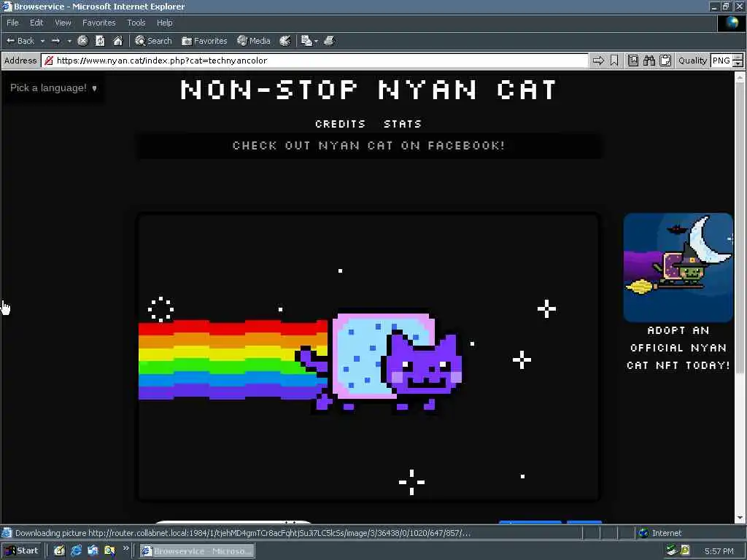Viewport: 747px width, 560px height.
Task: Click the bookmark ribbon icon
Action: [614, 61]
